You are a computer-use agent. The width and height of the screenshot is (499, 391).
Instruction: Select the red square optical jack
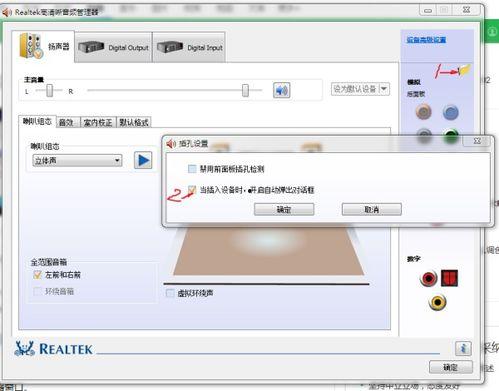point(449,278)
